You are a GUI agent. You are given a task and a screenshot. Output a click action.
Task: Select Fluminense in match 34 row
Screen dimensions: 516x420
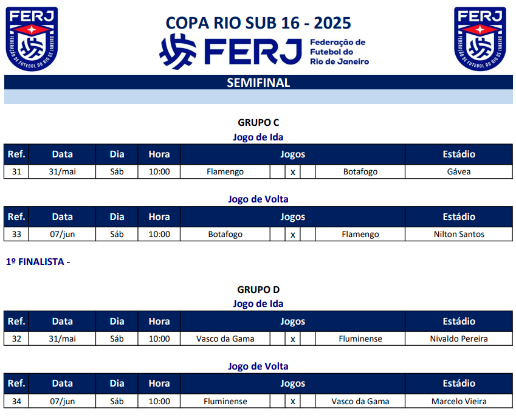pyautogui.click(x=225, y=401)
